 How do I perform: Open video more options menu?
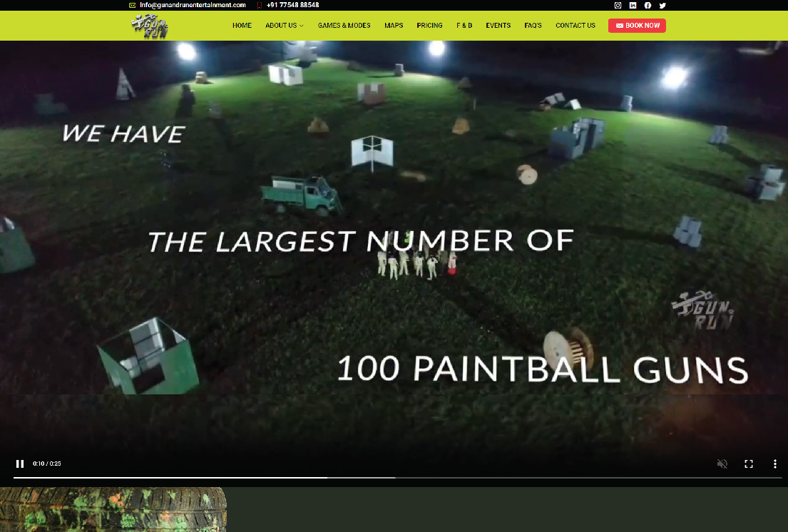click(774, 464)
